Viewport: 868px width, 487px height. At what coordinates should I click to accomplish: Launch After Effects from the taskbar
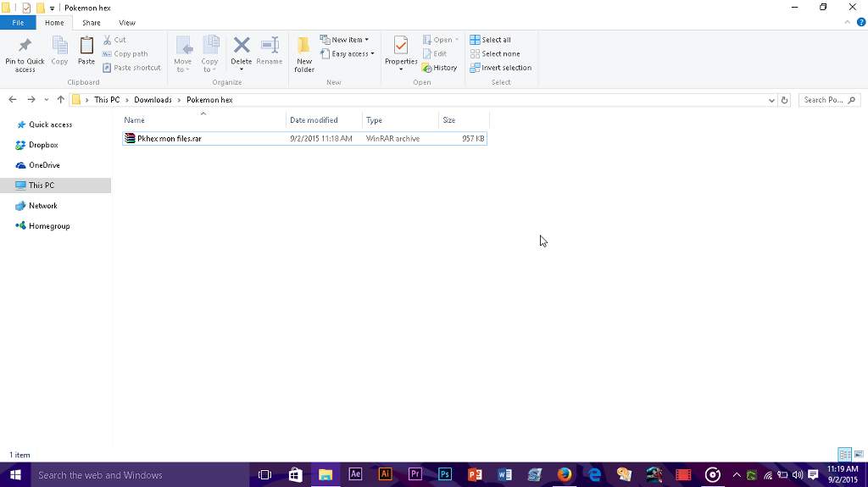click(x=355, y=475)
